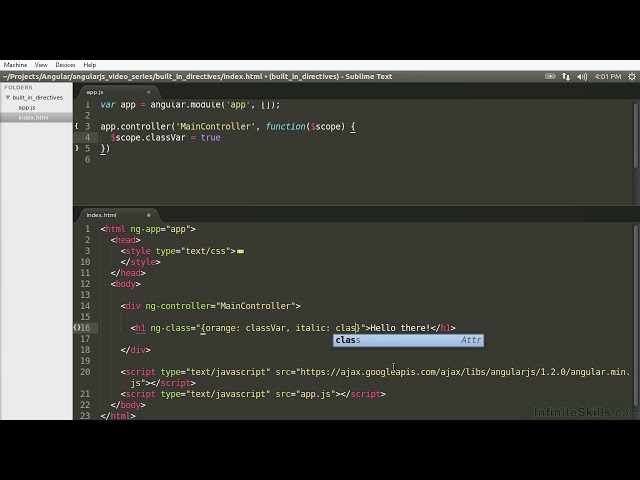
Task: Expand the folded style block marker
Action: 240,251
